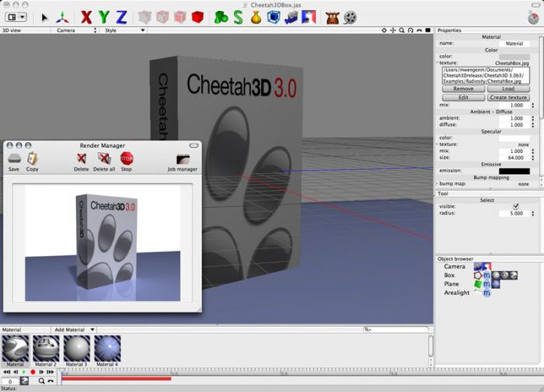Click the material search field

pos(396,330)
